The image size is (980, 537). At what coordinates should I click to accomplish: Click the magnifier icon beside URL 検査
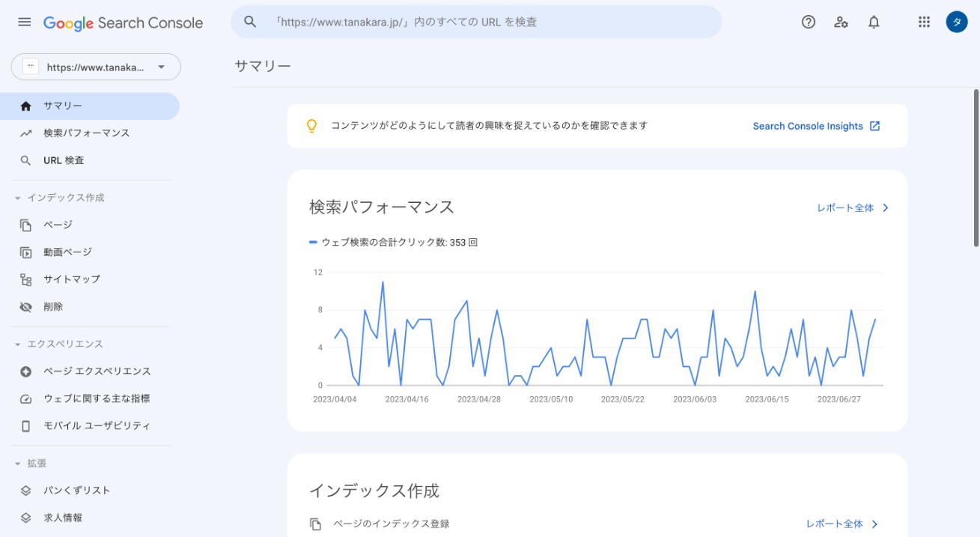tap(26, 160)
